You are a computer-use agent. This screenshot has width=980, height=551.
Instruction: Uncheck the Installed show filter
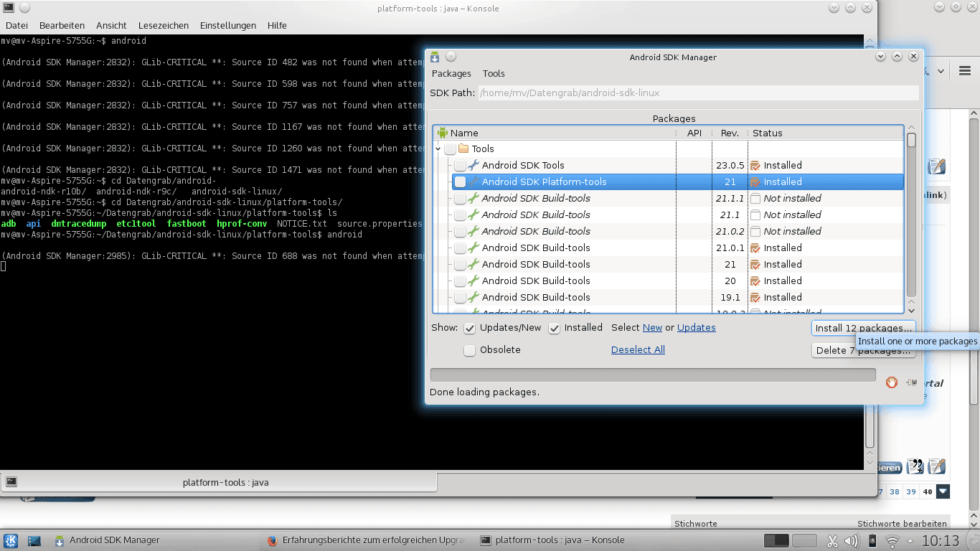tap(555, 328)
